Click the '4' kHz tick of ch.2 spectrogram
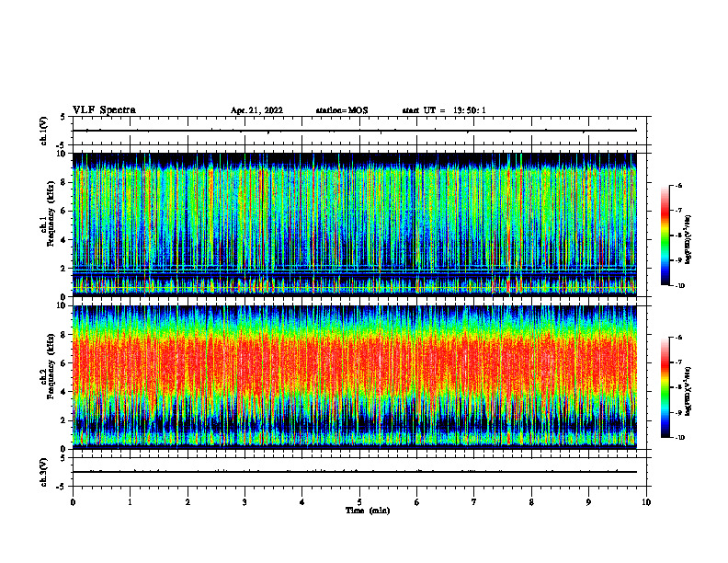The height and width of the screenshot is (563, 728). (63, 392)
